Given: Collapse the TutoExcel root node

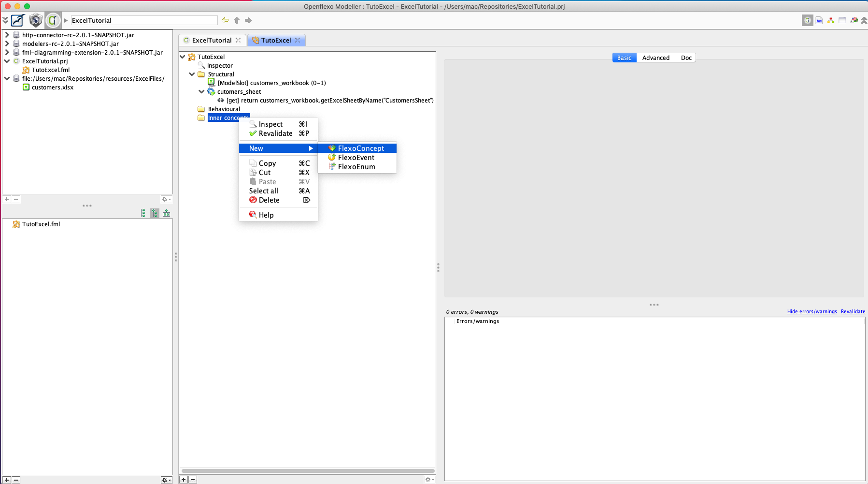Looking at the screenshot, I should (x=183, y=57).
